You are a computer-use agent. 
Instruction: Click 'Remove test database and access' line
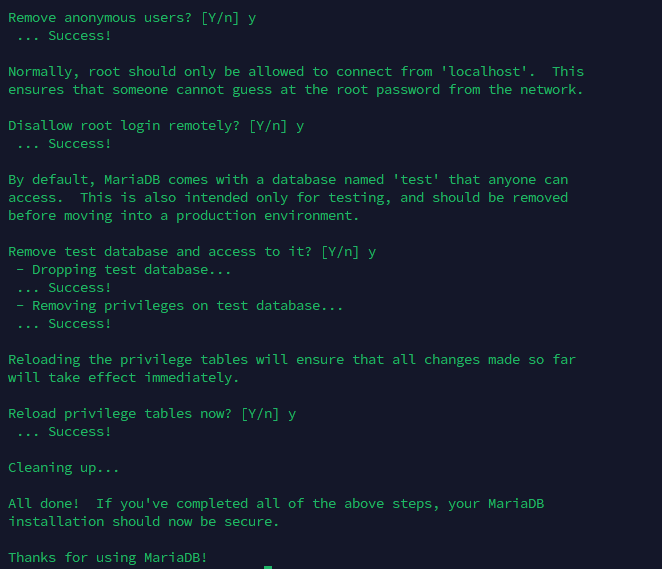click(x=192, y=252)
